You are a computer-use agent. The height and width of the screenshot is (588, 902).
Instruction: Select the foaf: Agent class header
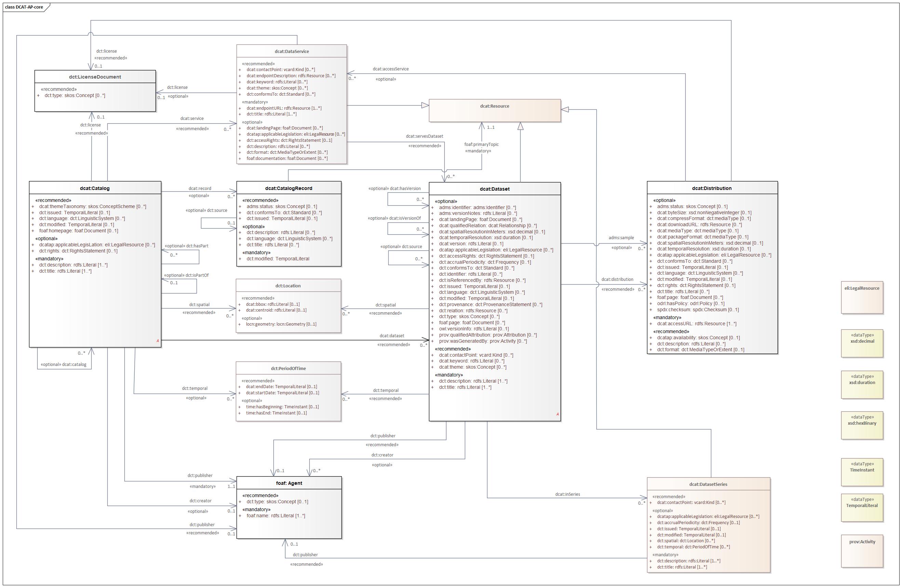[289, 483]
